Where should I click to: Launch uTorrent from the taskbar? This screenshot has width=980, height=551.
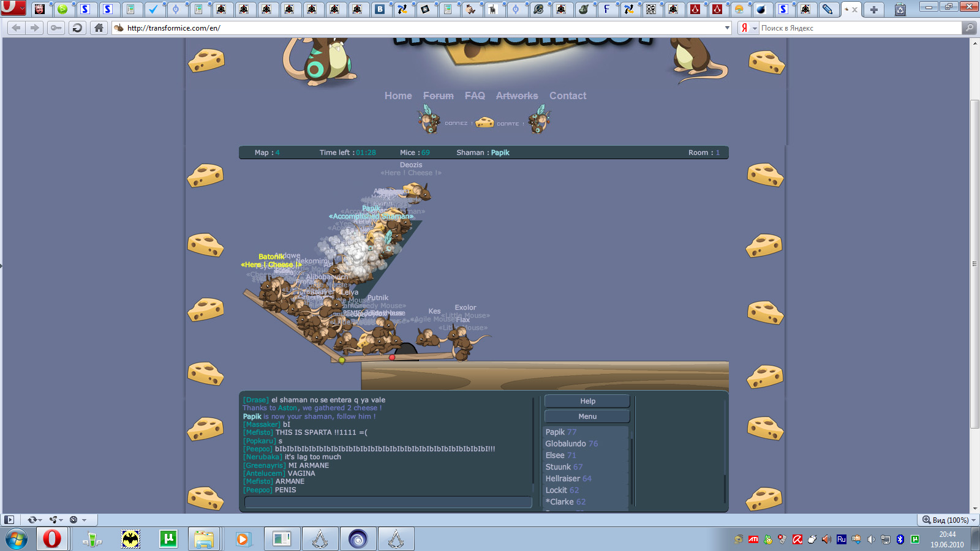coord(168,539)
